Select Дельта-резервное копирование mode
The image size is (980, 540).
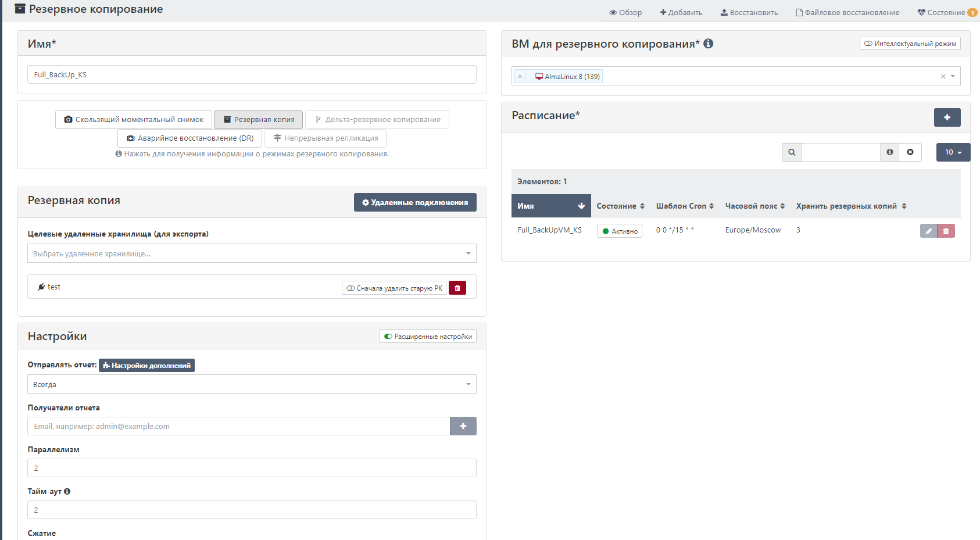[x=377, y=120]
